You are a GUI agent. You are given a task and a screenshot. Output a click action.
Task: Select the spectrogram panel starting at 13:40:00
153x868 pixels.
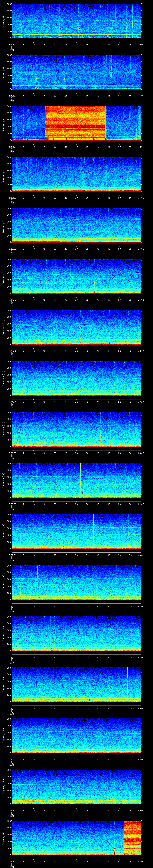coord(76,582)
